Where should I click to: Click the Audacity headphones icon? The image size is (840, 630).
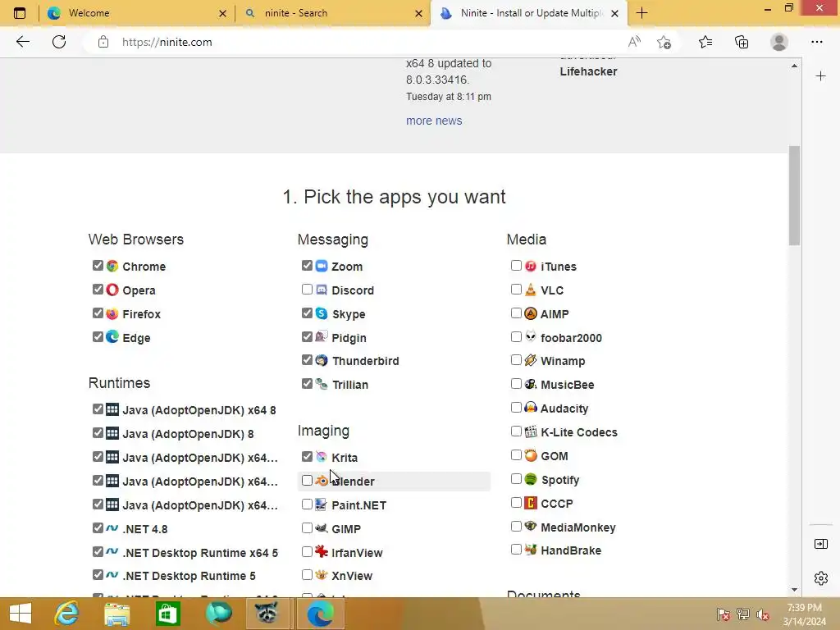pos(531,408)
